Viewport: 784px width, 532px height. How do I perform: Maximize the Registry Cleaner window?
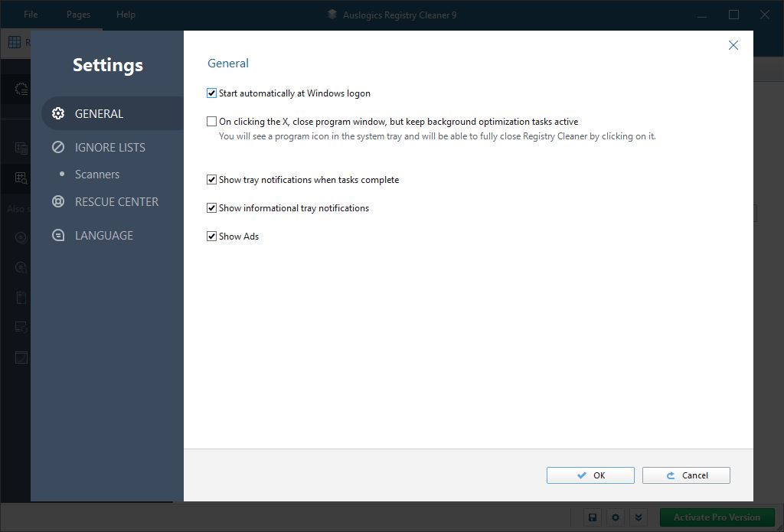tap(733, 15)
